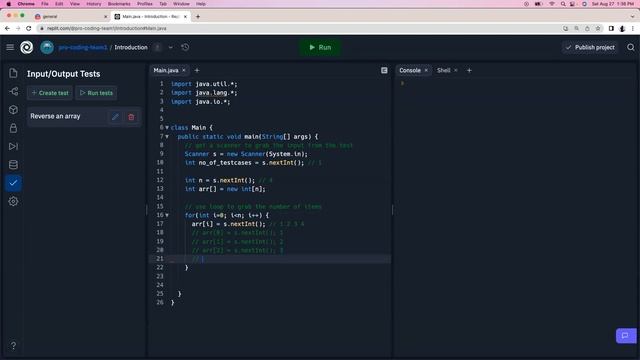The height and width of the screenshot is (360, 640).
Task: Switch to the general browser tab
Action: (70, 16)
